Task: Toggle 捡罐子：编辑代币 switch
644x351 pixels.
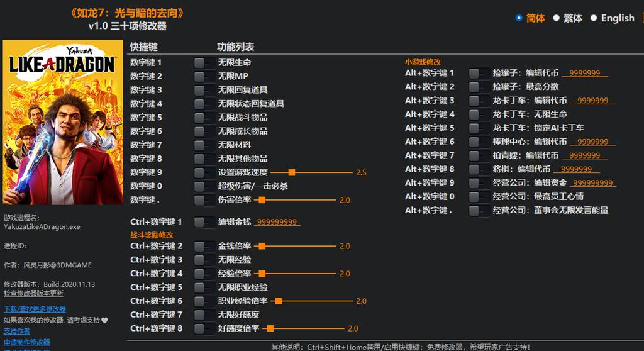Action: [x=479, y=73]
